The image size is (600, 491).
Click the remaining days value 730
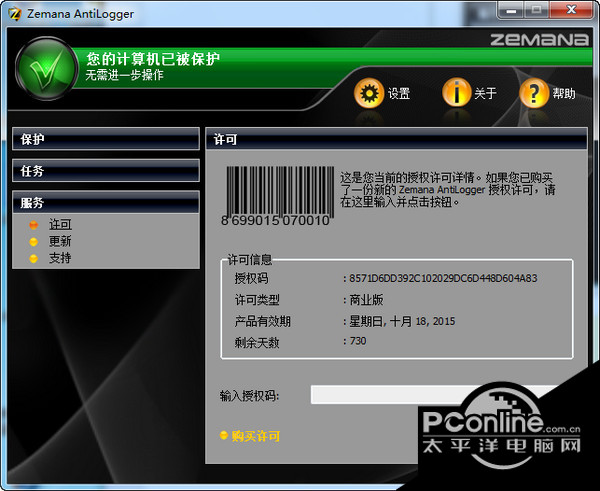click(x=358, y=341)
